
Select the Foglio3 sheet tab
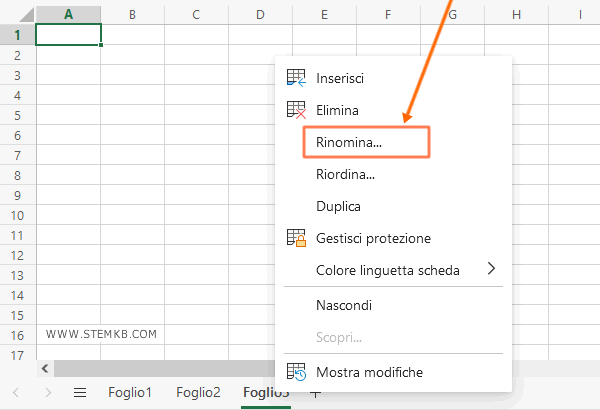pos(266,392)
